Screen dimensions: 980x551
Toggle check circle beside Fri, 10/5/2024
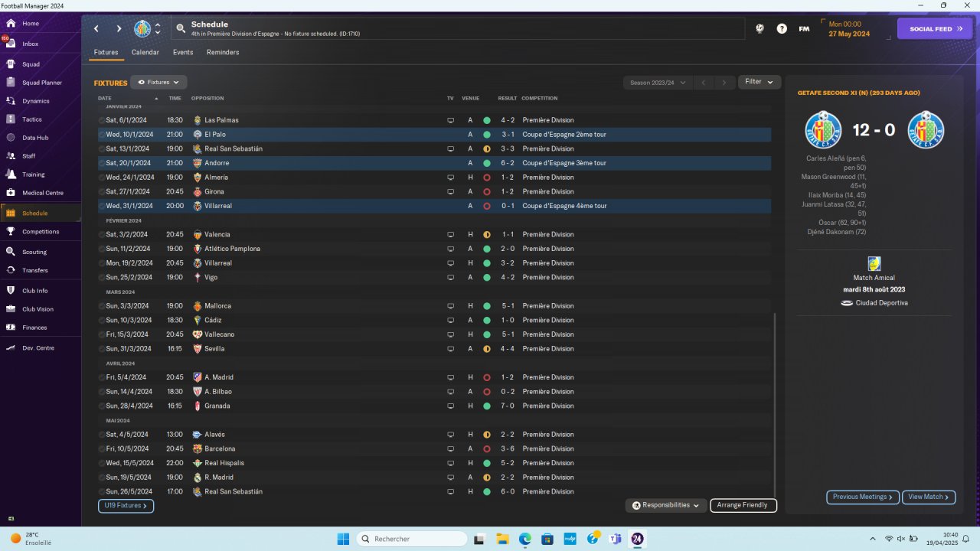click(102, 448)
